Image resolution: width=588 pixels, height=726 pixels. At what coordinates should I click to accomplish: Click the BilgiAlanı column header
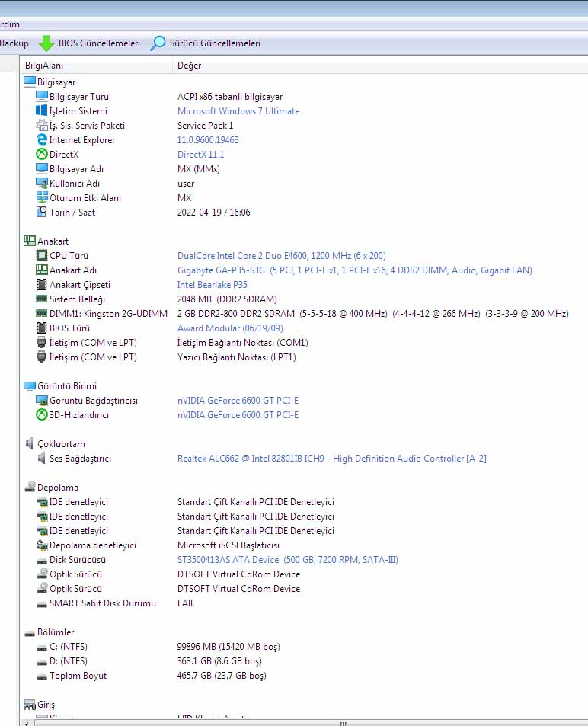(x=44, y=66)
